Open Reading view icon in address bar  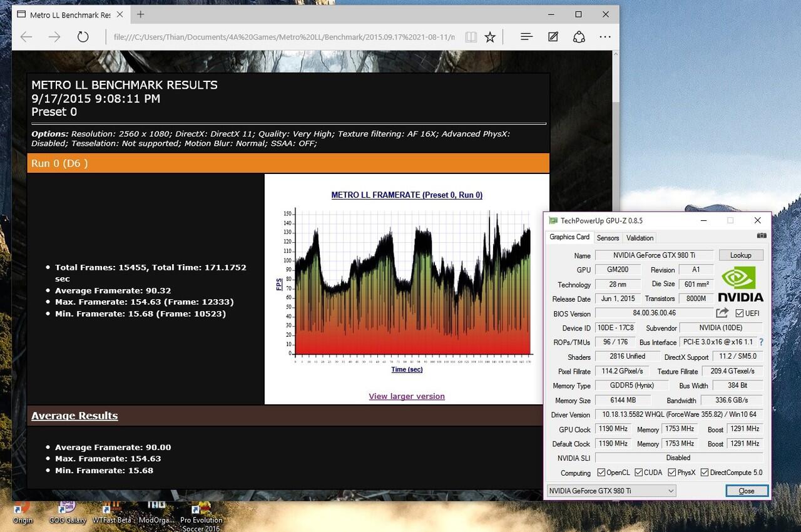tap(471, 37)
